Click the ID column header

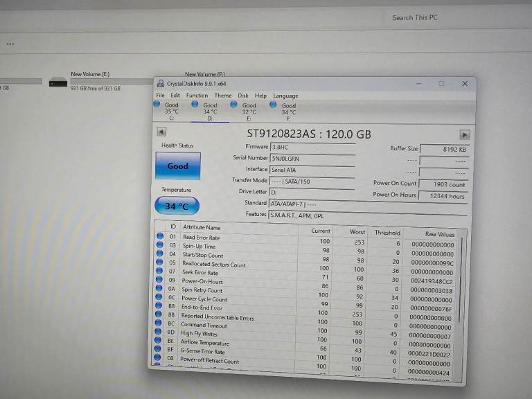click(x=173, y=227)
